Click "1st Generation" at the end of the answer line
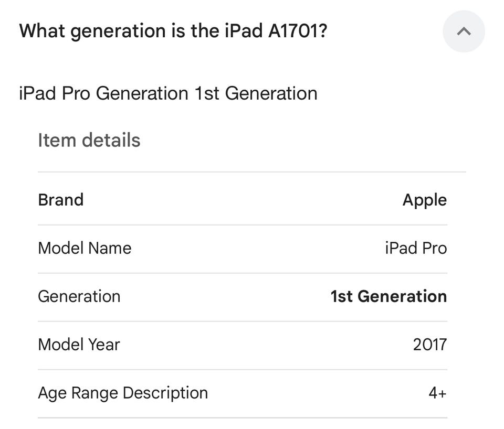504x429 pixels. point(256,93)
